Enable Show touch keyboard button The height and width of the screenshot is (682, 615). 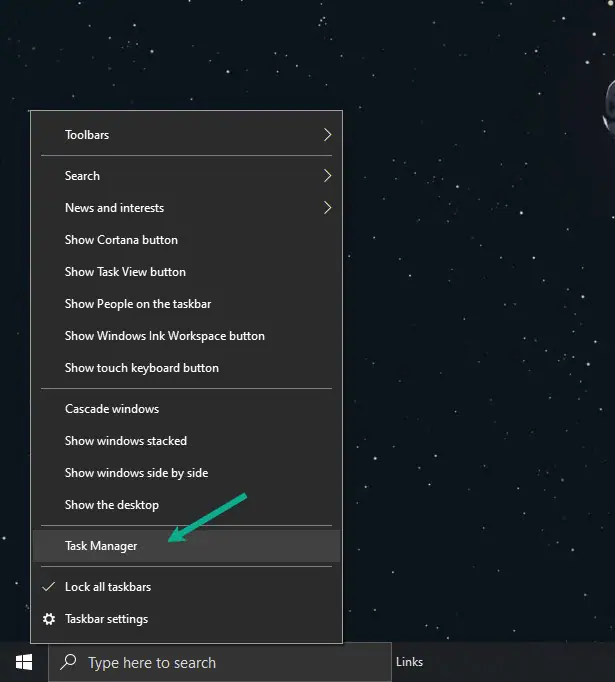click(x=186, y=368)
